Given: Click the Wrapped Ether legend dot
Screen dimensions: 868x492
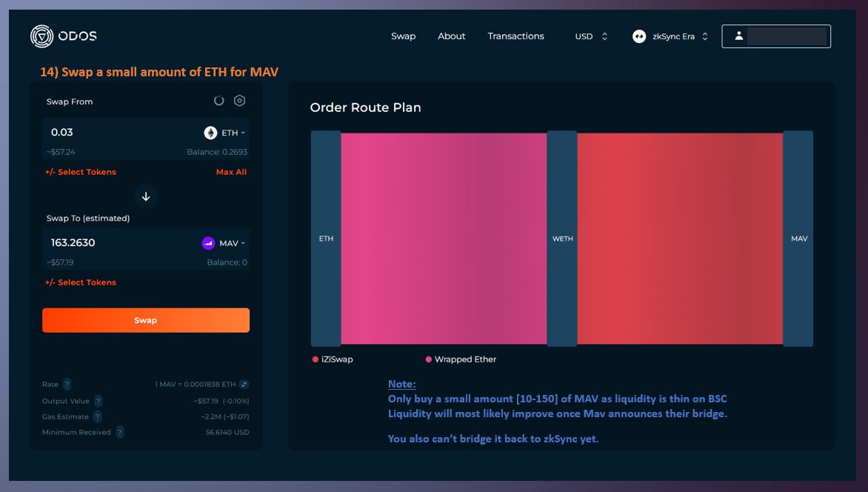Looking at the screenshot, I should [429, 359].
